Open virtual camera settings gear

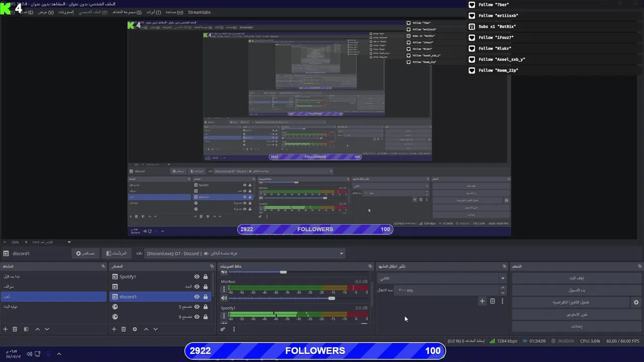click(x=636, y=302)
